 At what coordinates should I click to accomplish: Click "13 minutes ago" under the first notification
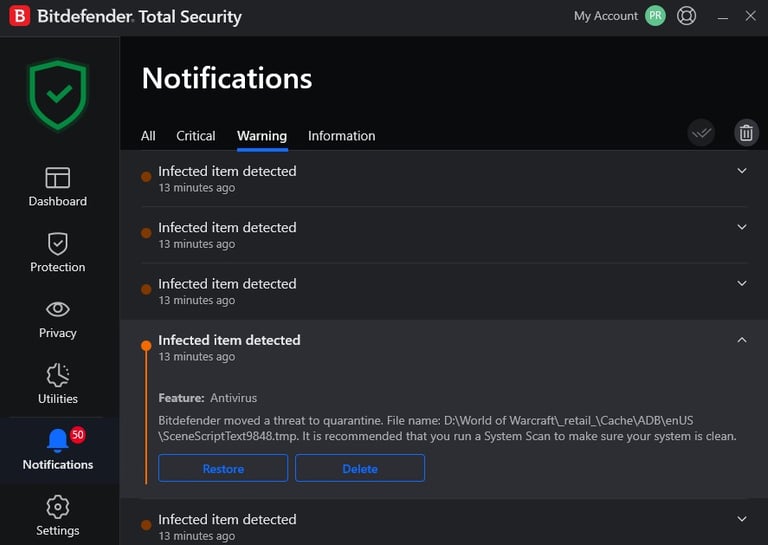click(196, 188)
